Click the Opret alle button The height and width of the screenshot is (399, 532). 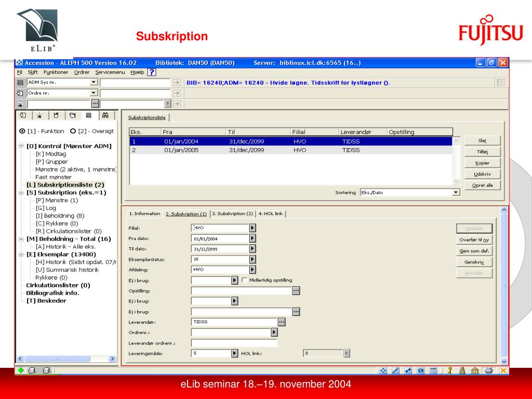(x=482, y=185)
